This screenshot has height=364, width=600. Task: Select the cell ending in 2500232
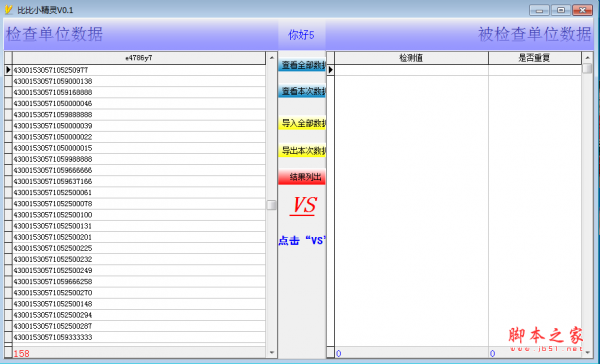click(139, 259)
